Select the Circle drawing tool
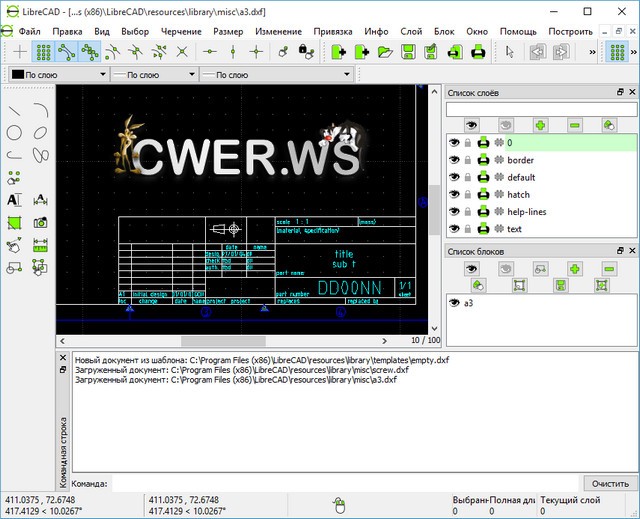Viewport: 640px width, 519px height. [x=15, y=133]
